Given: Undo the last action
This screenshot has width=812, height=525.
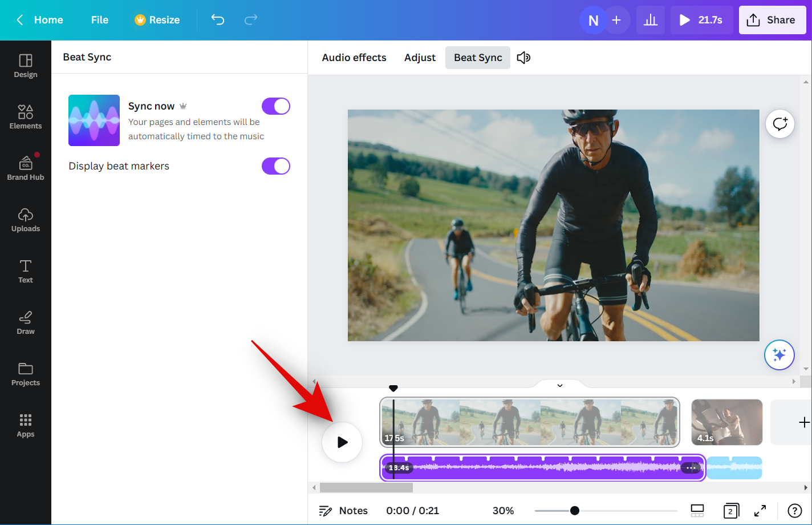Looking at the screenshot, I should point(218,20).
